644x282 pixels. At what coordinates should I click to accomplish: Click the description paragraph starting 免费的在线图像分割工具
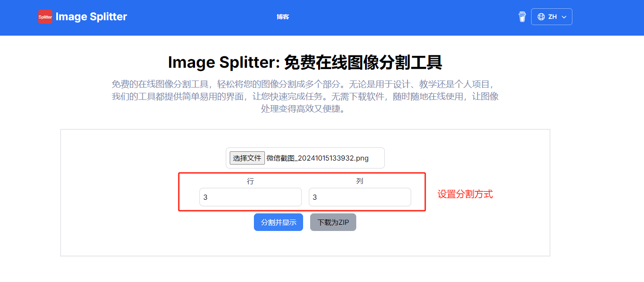point(305,96)
